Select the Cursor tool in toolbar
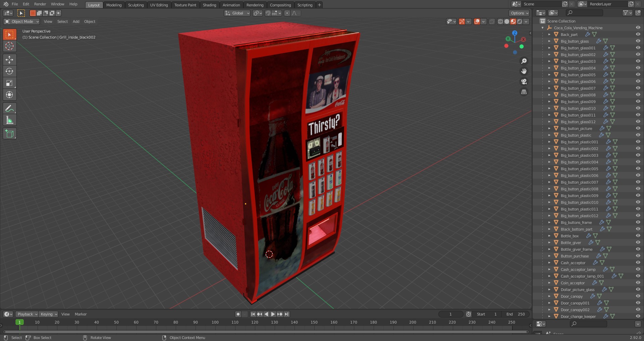The height and width of the screenshot is (341, 644). 9,46
